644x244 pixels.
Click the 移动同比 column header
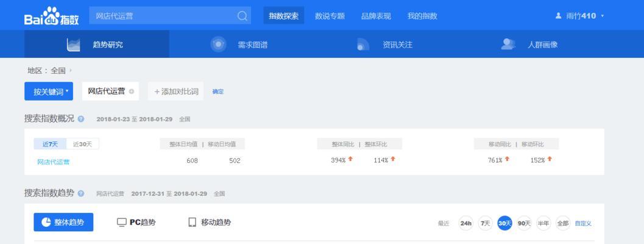tap(500, 145)
